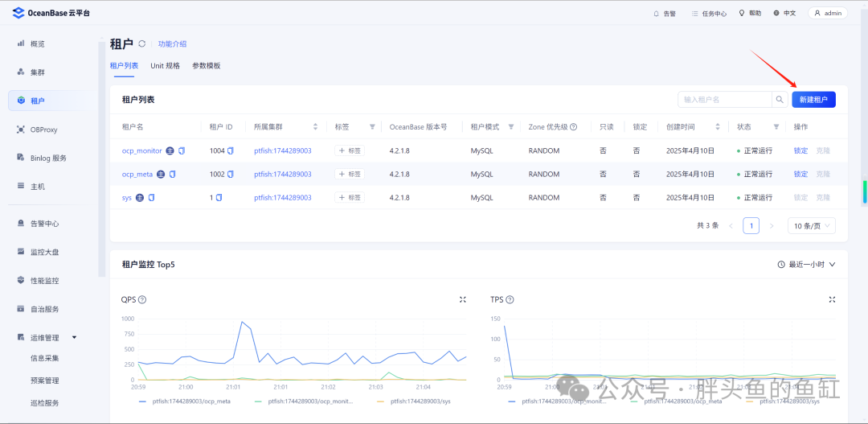Add a 标签 to ocp_meta row
This screenshot has width=868, height=424.
[350, 174]
